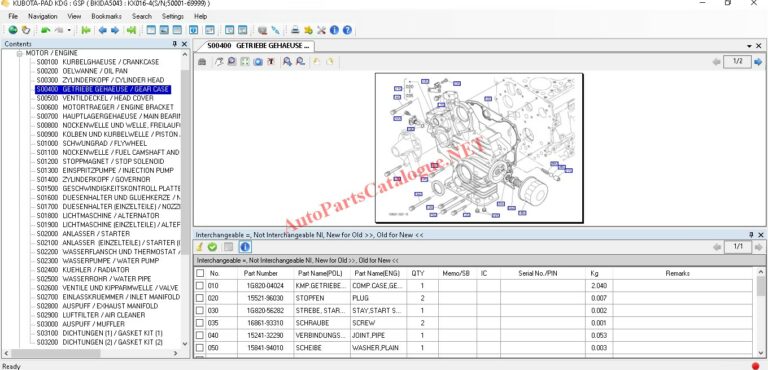Viewport: 768px width, 370px height.
Task: Click the blue info icon in parts list toolbar
Action: tap(245, 247)
